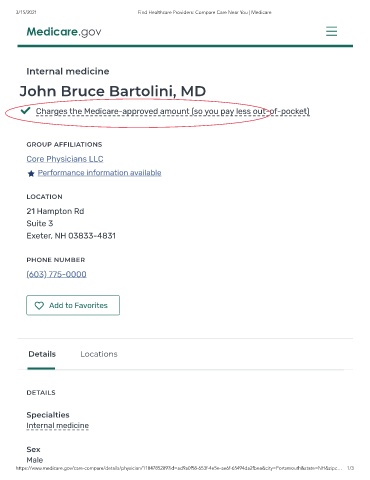This screenshot has width=370, height=480.
Task: Click the page URL in footer
Action: (x=179, y=468)
